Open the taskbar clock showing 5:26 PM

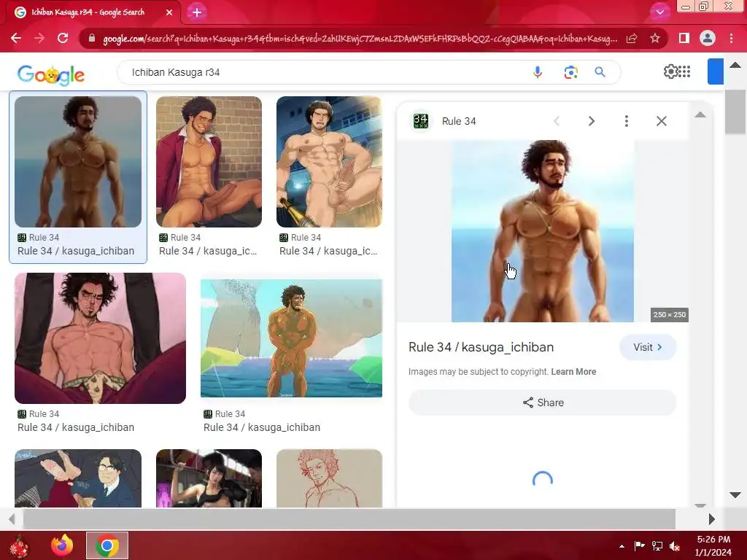713,545
